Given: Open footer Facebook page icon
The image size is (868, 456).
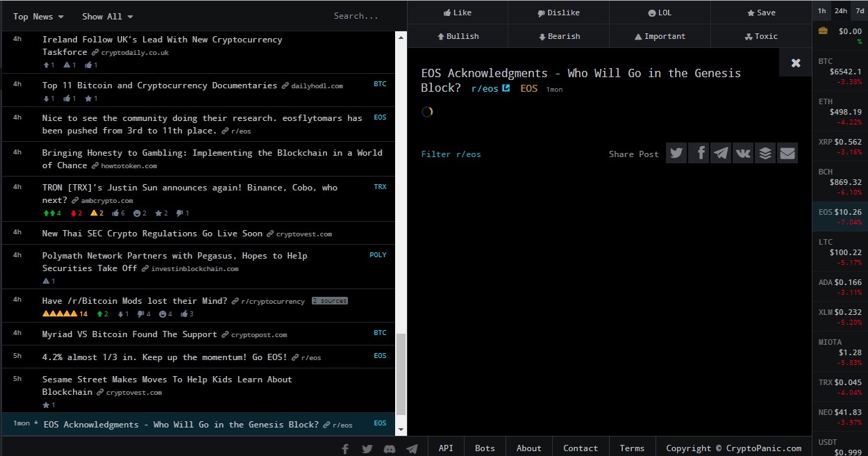Looking at the screenshot, I should point(345,449).
